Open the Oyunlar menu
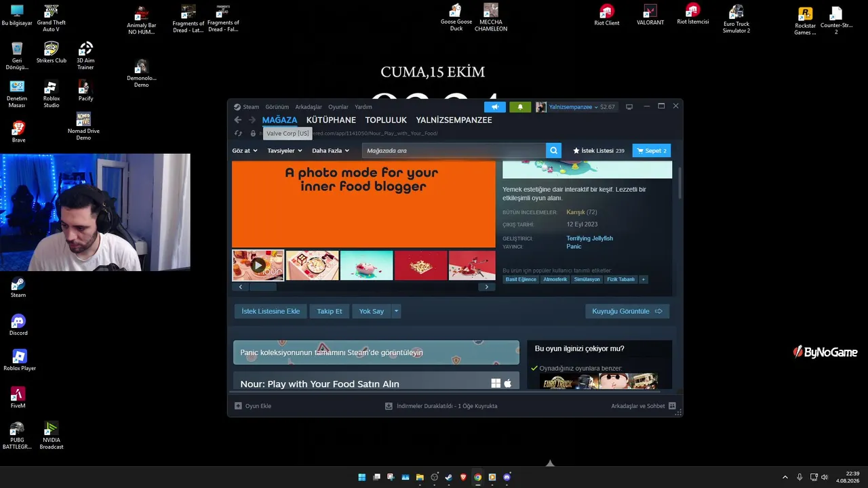 tap(338, 107)
